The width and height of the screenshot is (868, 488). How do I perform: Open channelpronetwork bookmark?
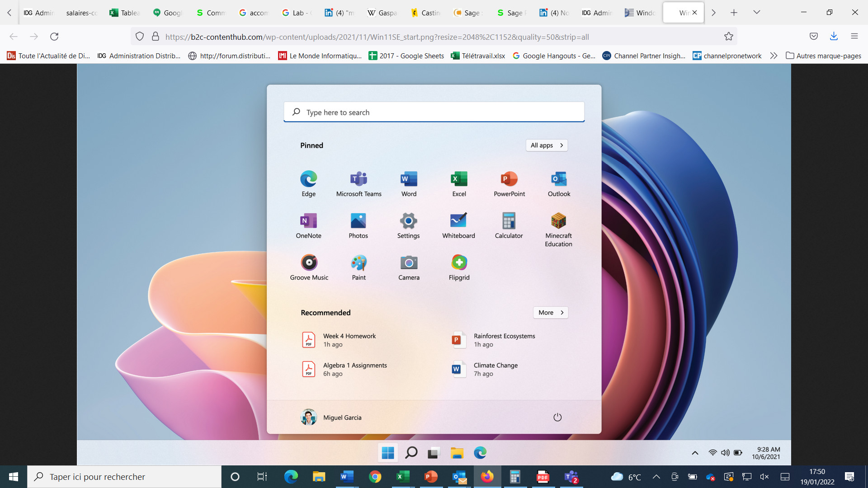[727, 56]
